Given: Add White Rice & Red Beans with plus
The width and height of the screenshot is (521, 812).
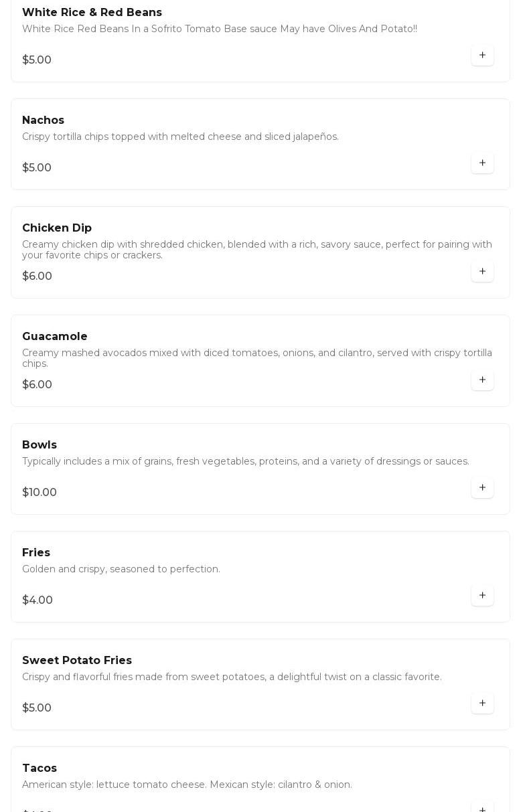Looking at the screenshot, I should 482,56.
